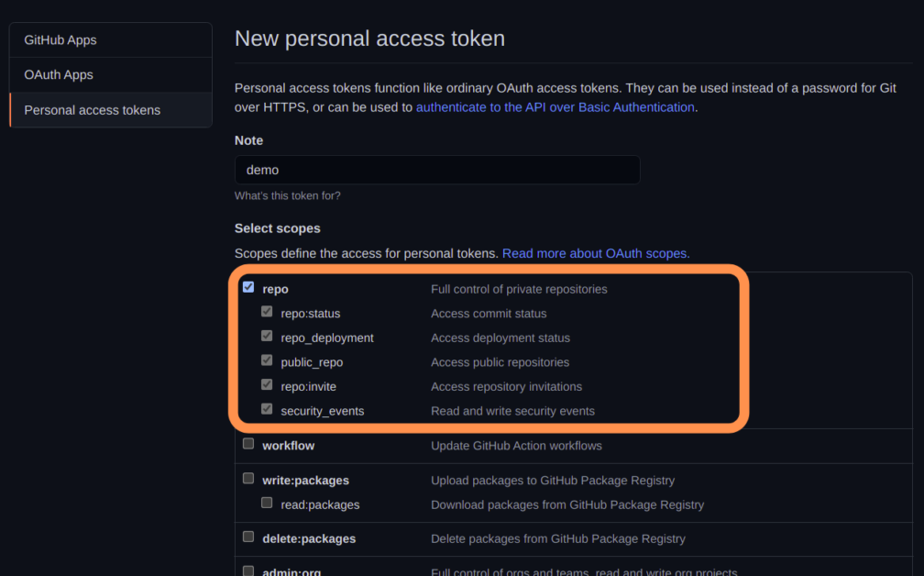Open GitHub Apps in sidebar
The height and width of the screenshot is (576, 924).
[x=60, y=40]
